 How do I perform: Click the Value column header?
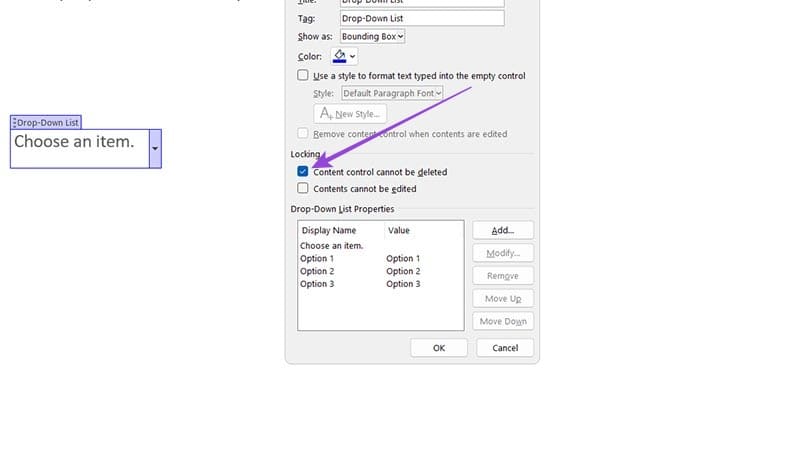coord(398,231)
